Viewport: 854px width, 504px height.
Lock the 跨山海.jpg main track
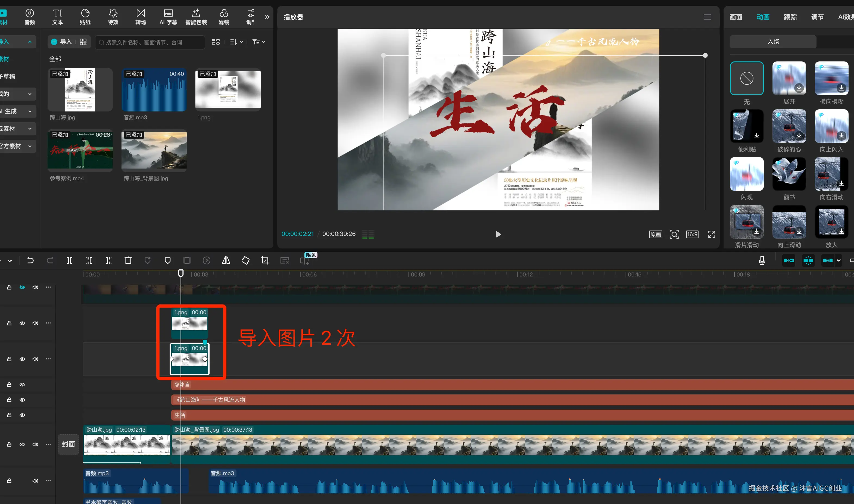point(9,444)
